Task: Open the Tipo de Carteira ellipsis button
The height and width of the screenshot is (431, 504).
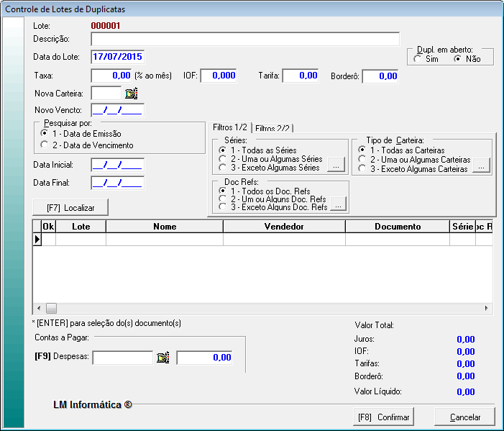Action: coord(482,167)
